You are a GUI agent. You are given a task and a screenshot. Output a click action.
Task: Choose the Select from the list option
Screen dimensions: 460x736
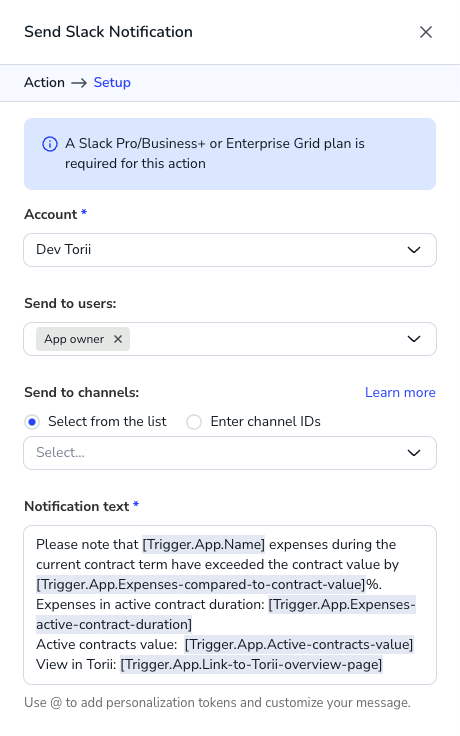pyautogui.click(x=32, y=422)
